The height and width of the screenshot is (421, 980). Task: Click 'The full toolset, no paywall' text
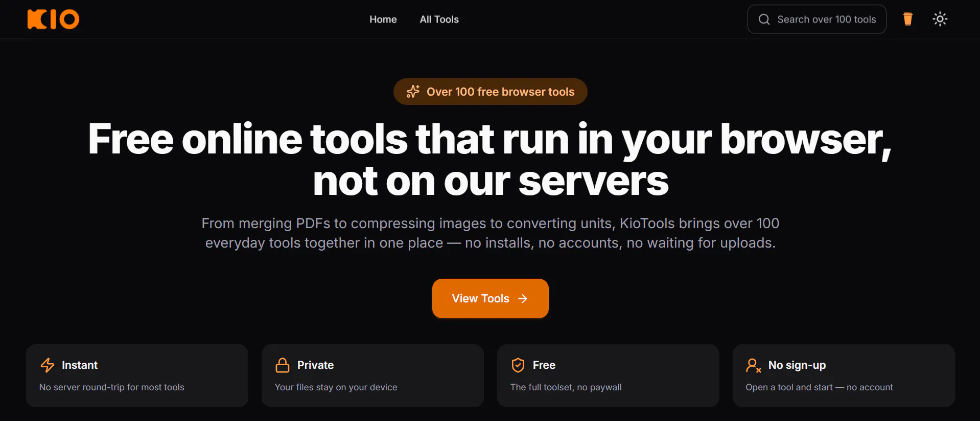pyautogui.click(x=566, y=387)
